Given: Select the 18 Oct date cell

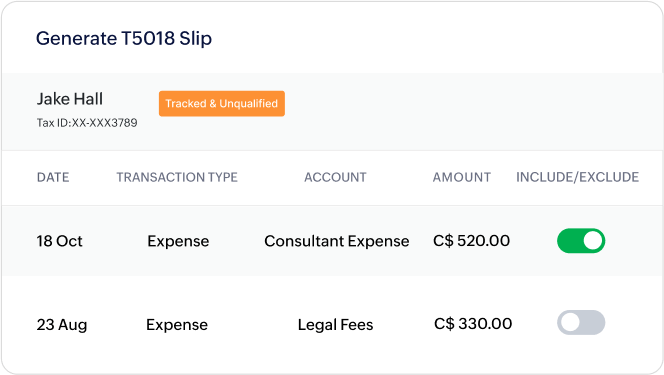Looking at the screenshot, I should pyautogui.click(x=59, y=241).
